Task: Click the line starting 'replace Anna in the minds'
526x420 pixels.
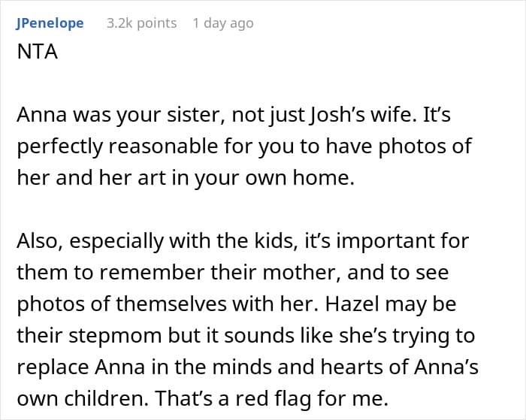Action: pos(247,367)
